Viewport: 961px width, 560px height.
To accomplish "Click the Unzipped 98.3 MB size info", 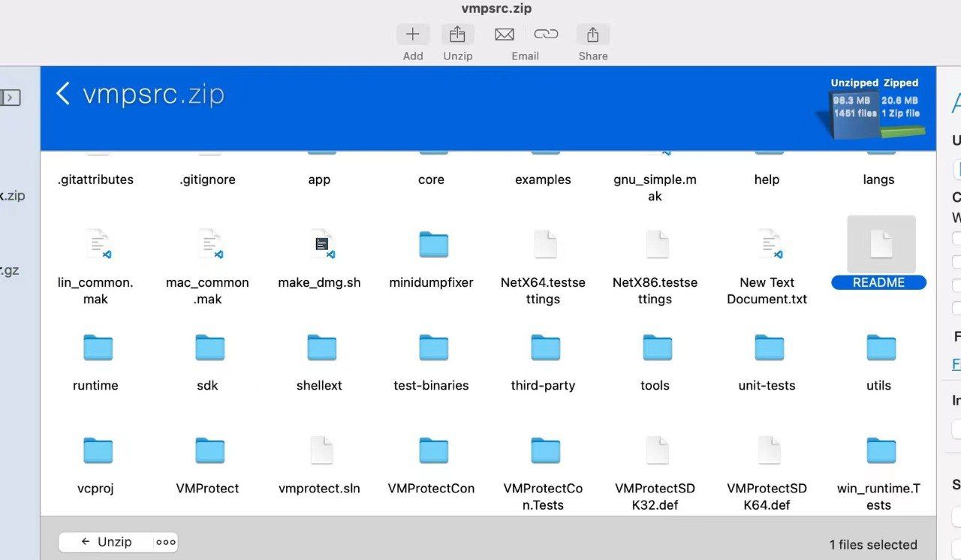I will pyautogui.click(x=854, y=99).
